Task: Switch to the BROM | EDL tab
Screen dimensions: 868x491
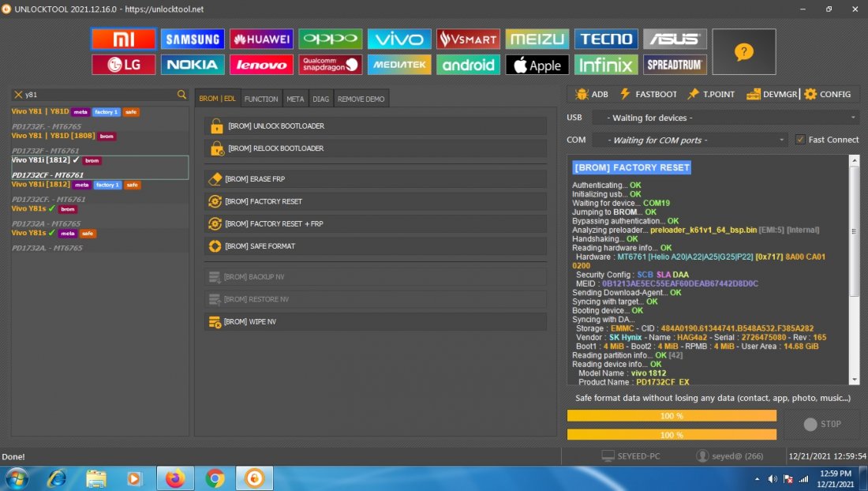Action: [x=218, y=99]
